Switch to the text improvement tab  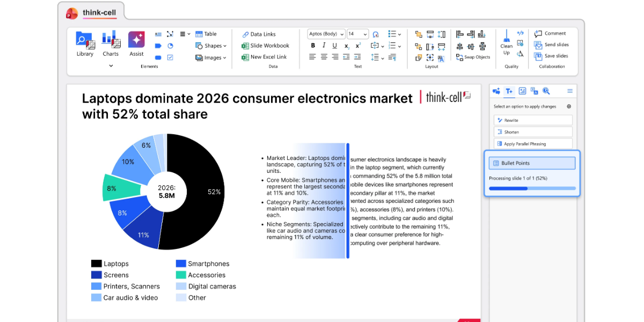coord(509,91)
